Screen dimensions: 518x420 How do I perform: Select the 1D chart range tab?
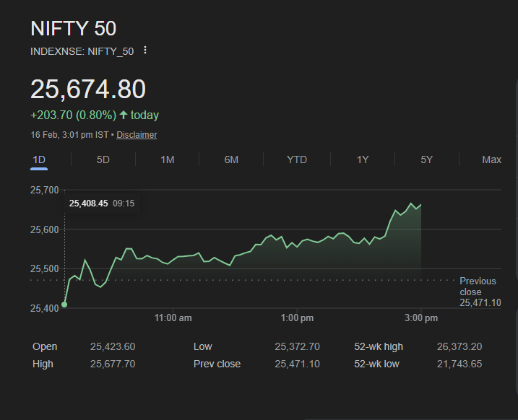pos(39,159)
